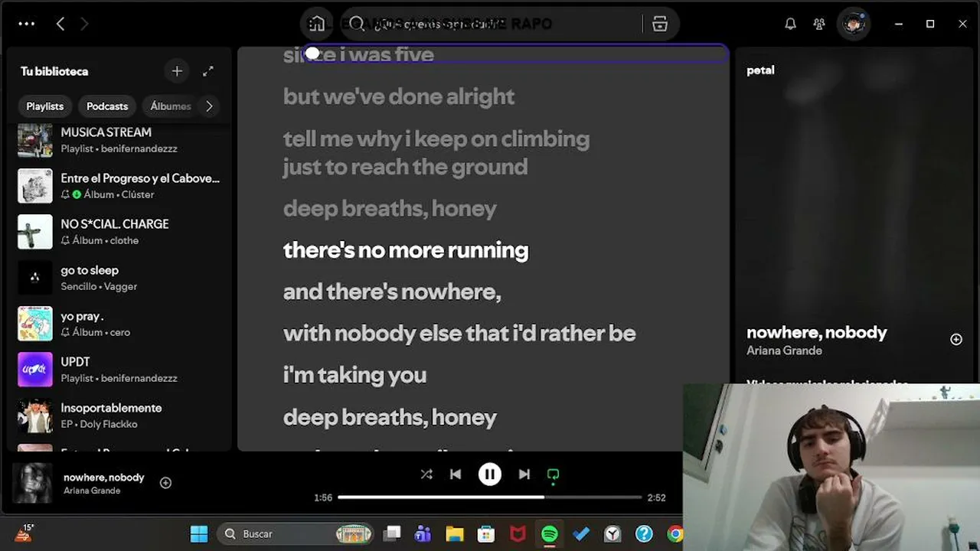Jump to lyric 'with nobody else that i'd rather be'
The image size is (980, 551).
coord(459,333)
